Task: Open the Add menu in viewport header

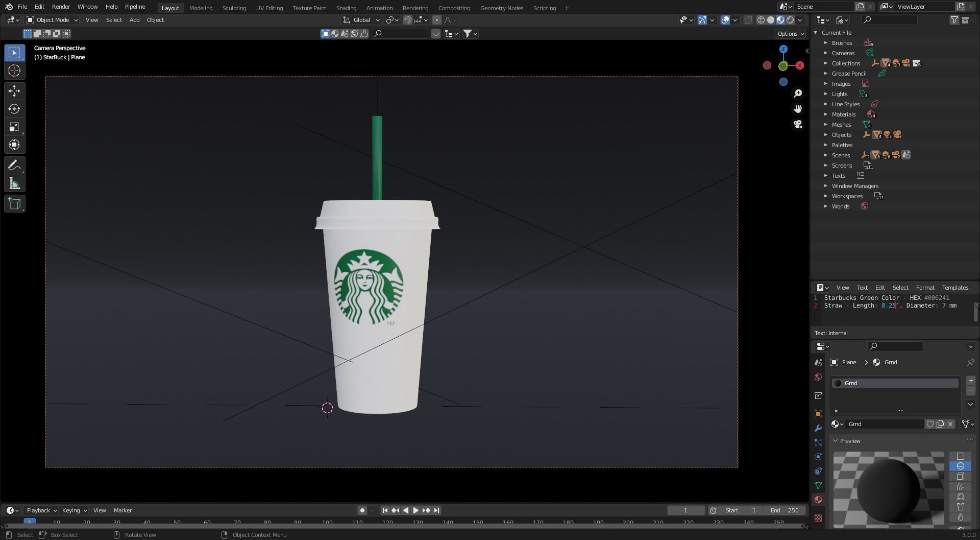Action: coord(134,20)
